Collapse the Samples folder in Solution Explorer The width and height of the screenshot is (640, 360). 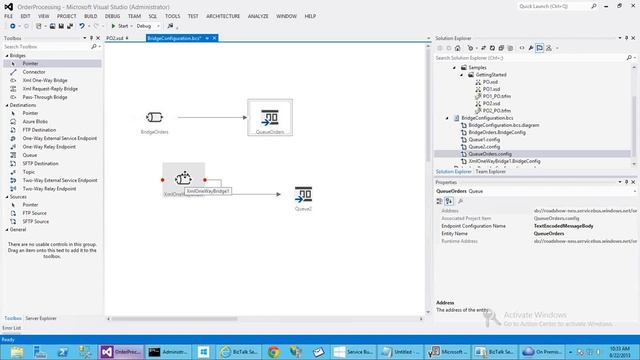click(454, 68)
